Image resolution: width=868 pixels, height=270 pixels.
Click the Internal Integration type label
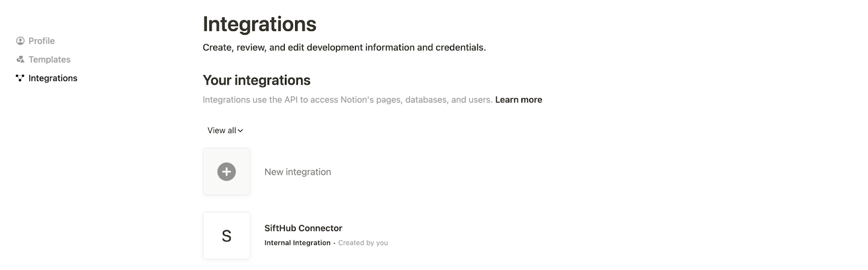(297, 243)
